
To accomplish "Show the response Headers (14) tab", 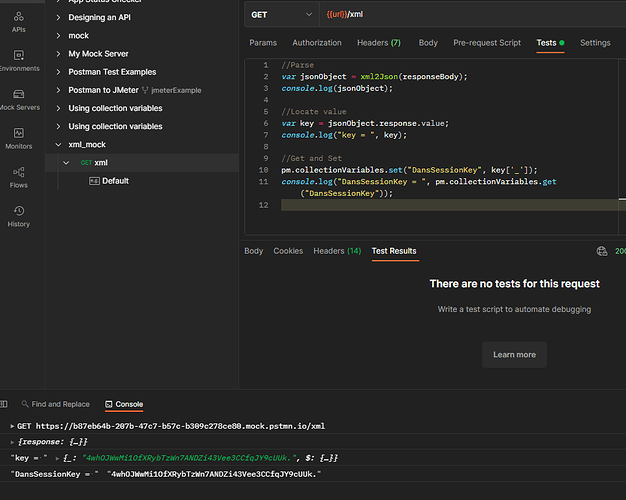I will click(x=337, y=251).
